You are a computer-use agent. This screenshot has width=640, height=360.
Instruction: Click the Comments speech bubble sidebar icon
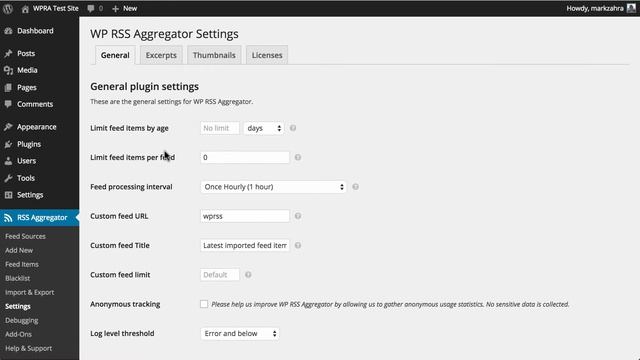(x=8, y=104)
